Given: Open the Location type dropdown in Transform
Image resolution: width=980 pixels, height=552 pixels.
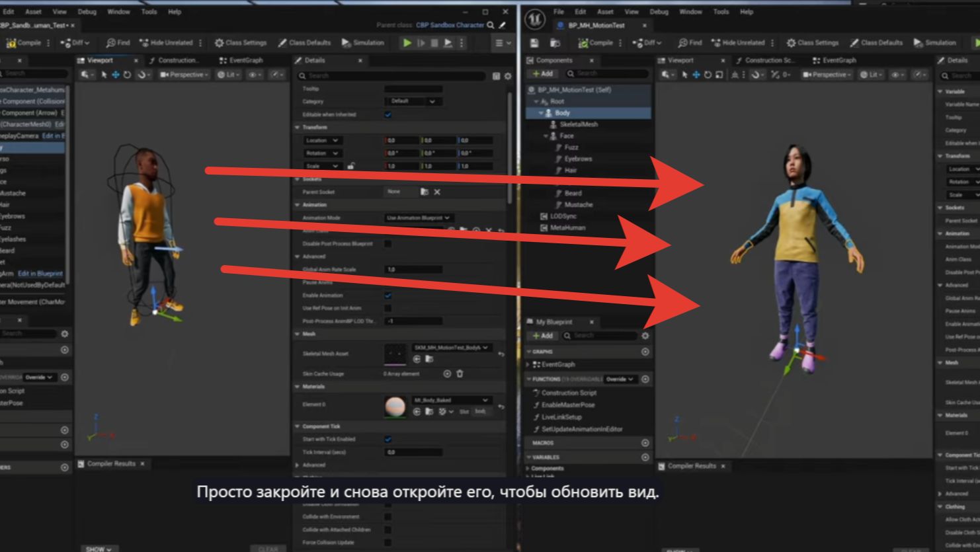Looking at the screenshot, I should pyautogui.click(x=322, y=140).
